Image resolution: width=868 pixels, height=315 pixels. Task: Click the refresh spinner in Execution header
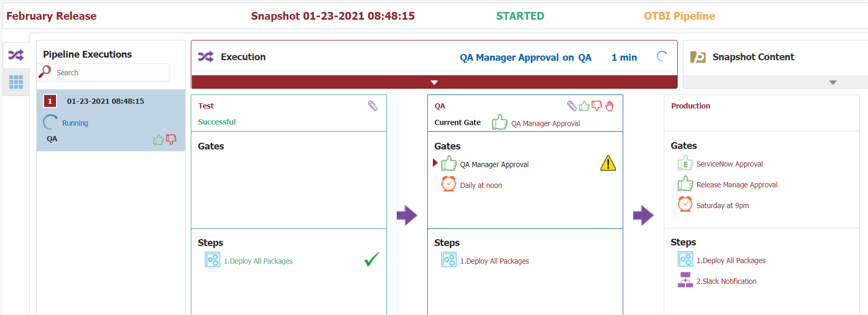[x=662, y=57]
